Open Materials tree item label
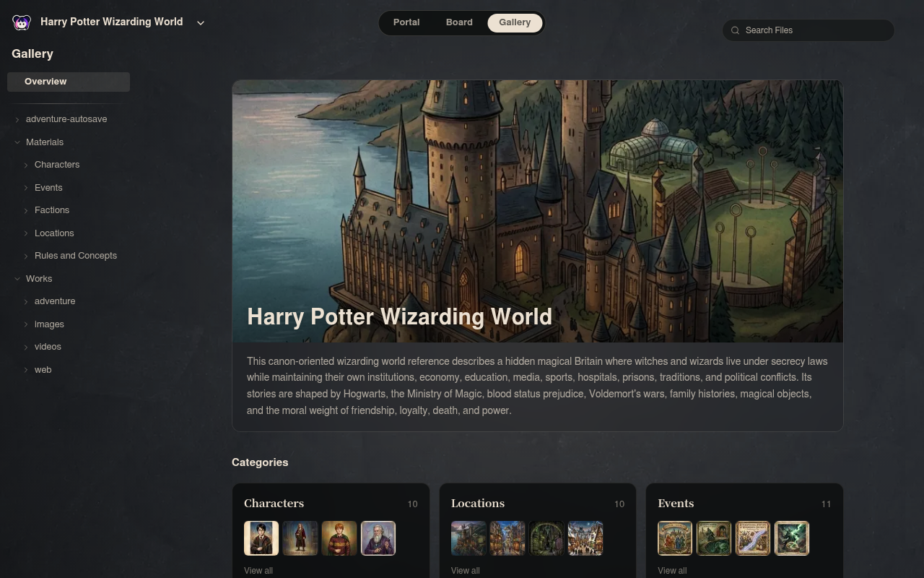This screenshot has width=924, height=578. [x=45, y=142]
